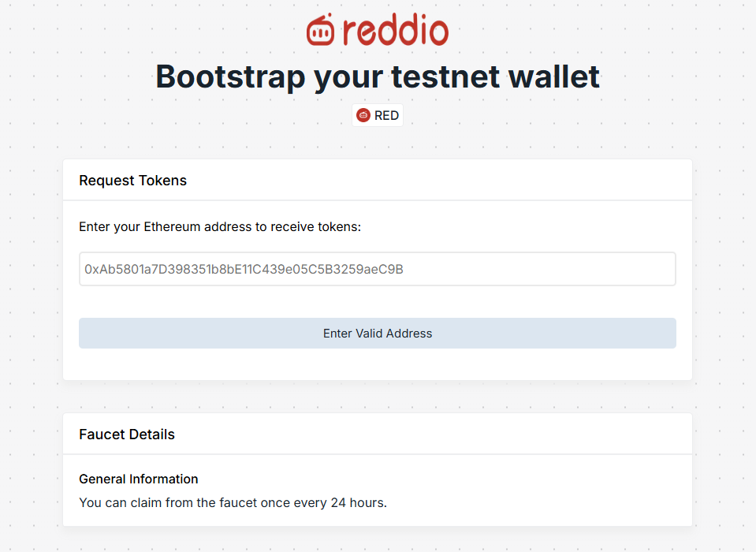Click the word "Tokens" in the Request heading
Viewport: 756px width, 552px height.
pyautogui.click(x=162, y=181)
